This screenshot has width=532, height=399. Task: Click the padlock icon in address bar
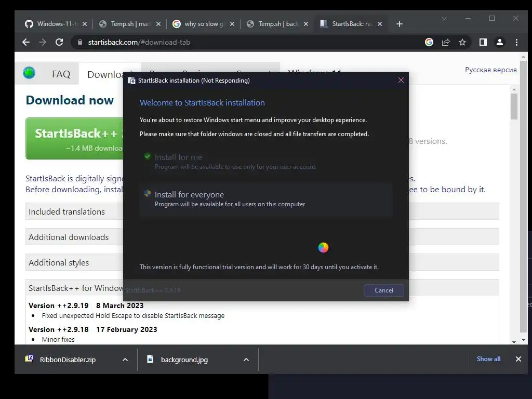[x=80, y=42]
